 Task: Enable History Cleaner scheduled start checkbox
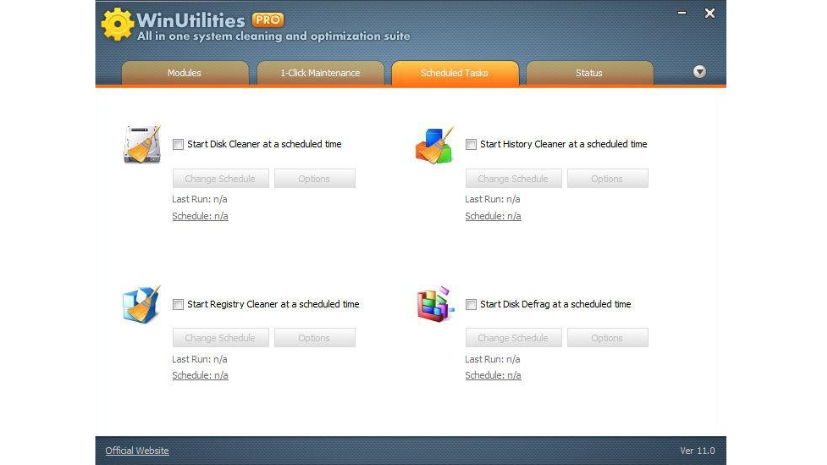pos(471,144)
